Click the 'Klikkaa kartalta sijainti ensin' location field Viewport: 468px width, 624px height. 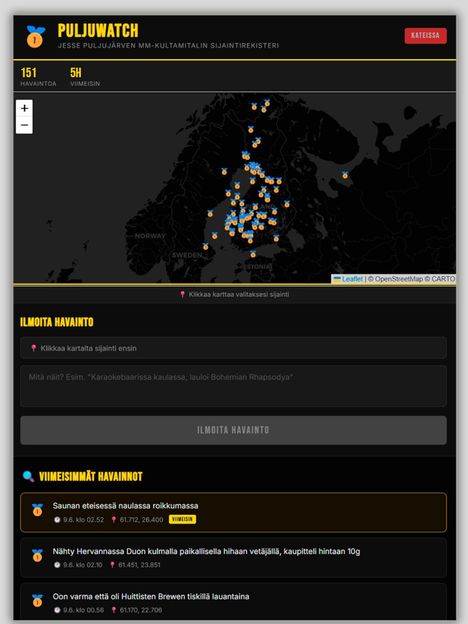(x=233, y=348)
